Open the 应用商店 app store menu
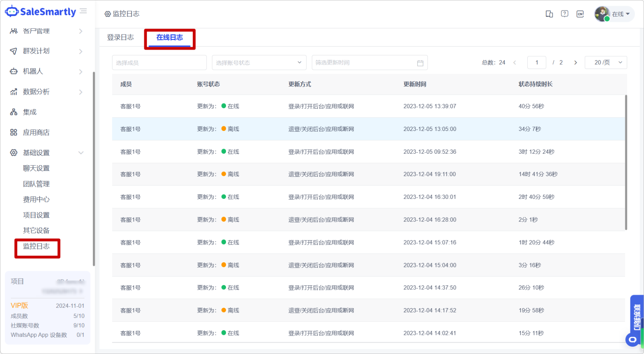The image size is (644, 354). tap(36, 132)
